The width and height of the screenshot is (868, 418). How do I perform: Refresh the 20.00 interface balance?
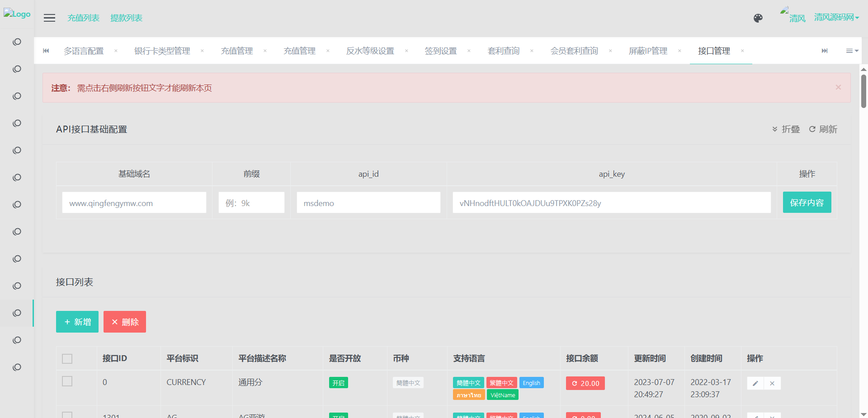(585, 383)
